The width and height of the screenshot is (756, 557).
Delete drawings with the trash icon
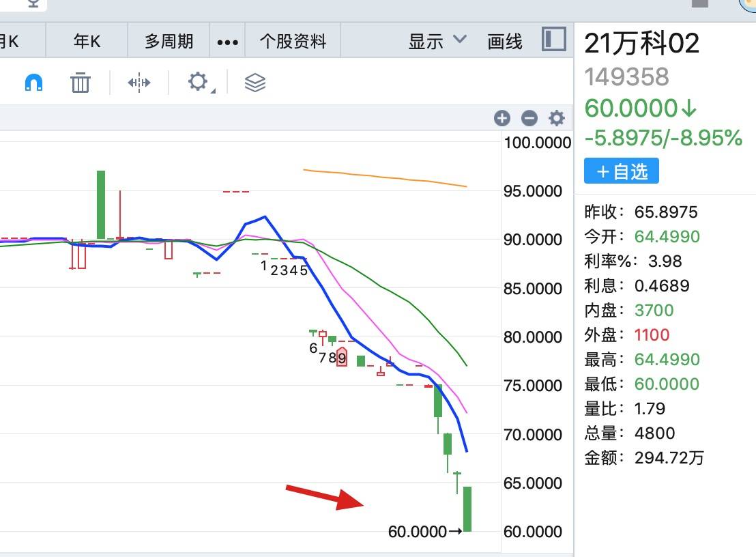(80, 83)
